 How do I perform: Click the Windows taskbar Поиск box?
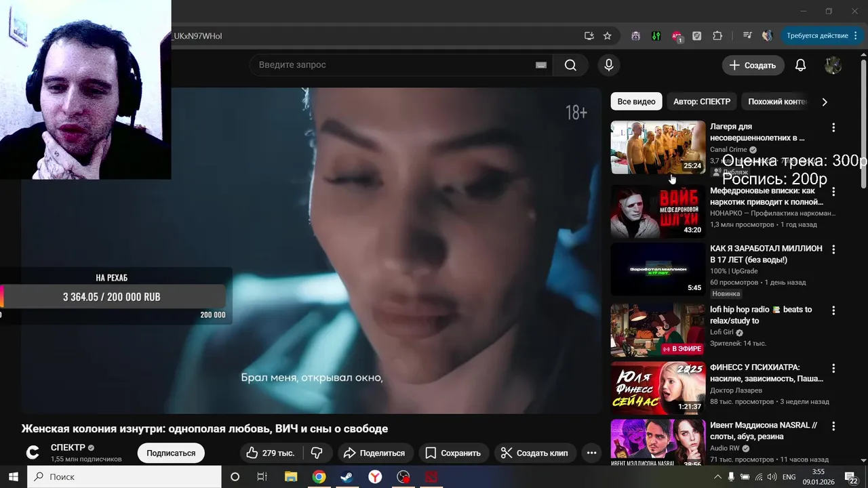tap(124, 476)
